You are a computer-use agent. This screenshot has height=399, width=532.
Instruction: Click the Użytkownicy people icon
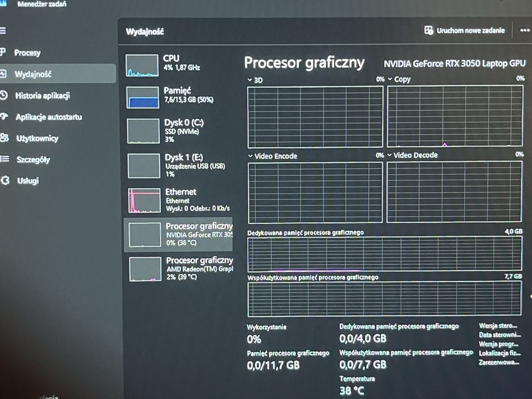coord(5,138)
